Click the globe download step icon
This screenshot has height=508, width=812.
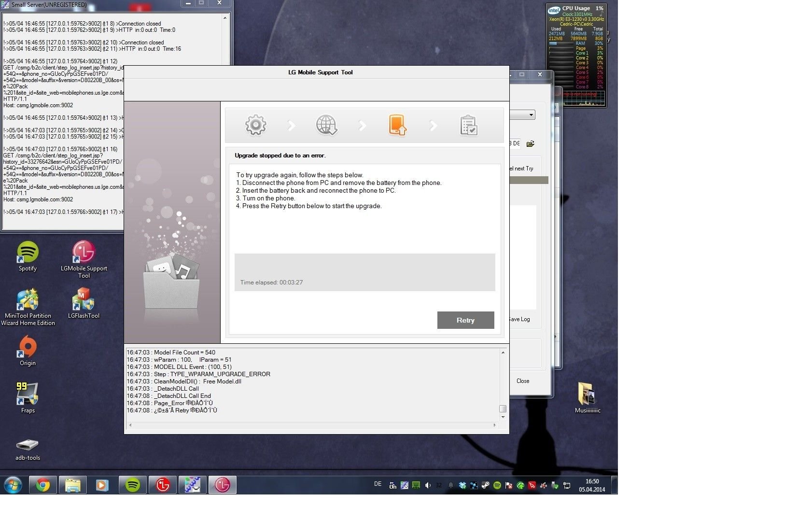coord(327,125)
